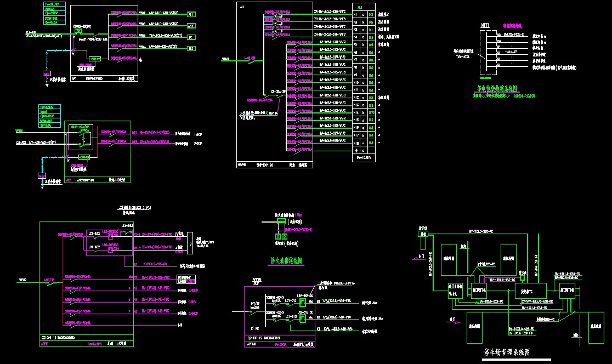
Task: Select the Pe=10.5KV cell at table bottom
Action: (x=364, y=157)
